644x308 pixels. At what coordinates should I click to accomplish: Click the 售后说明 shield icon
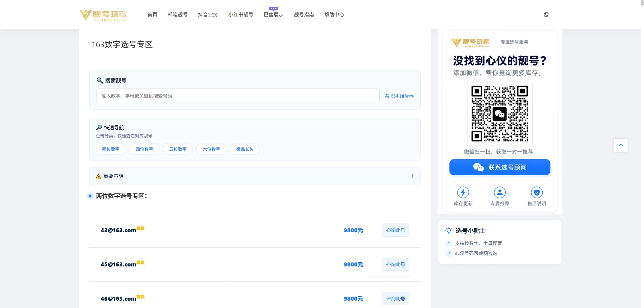click(x=537, y=192)
